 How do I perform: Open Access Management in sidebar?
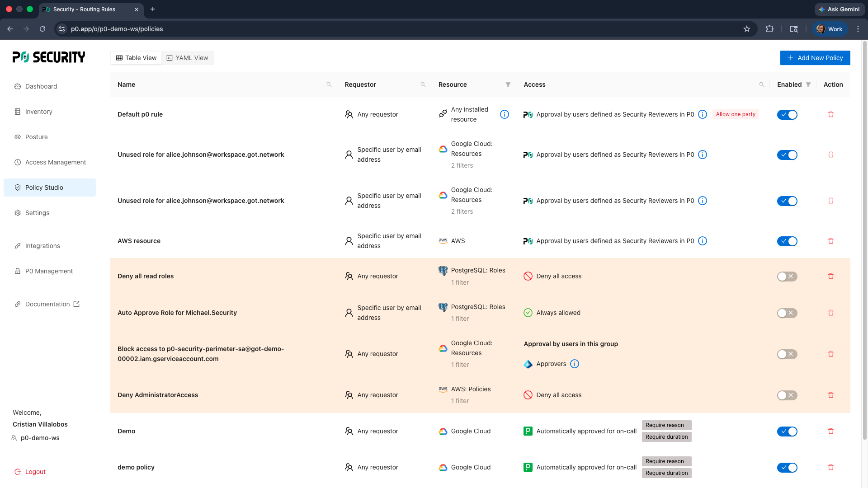[x=55, y=163]
